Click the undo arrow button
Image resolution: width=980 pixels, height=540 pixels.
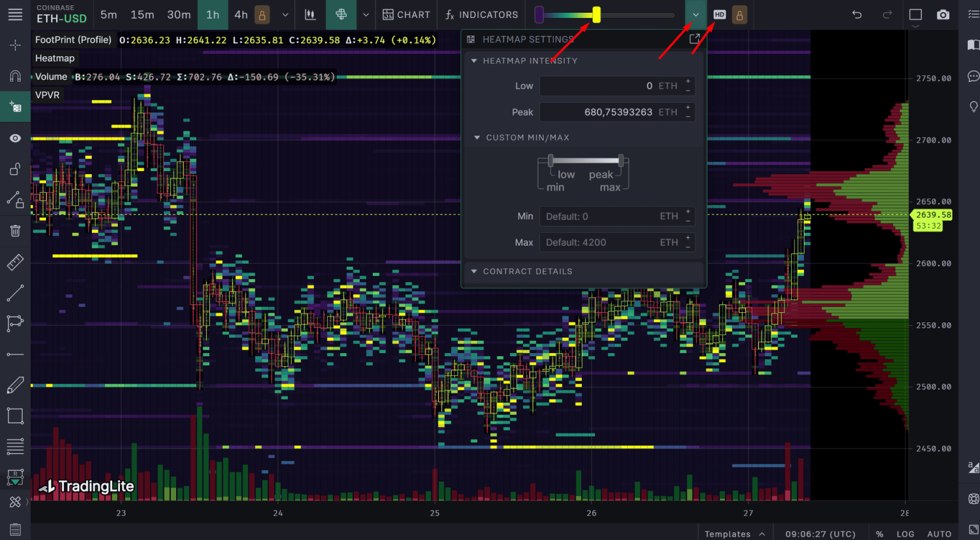click(x=856, y=14)
